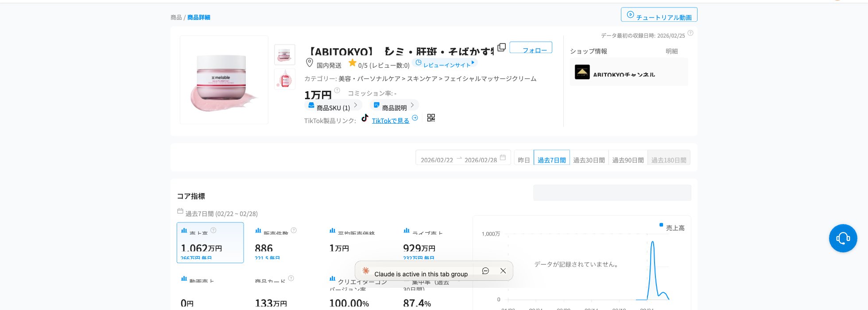Select the 過去180日間 time range tab
The image size is (868, 310).
coord(669,158)
